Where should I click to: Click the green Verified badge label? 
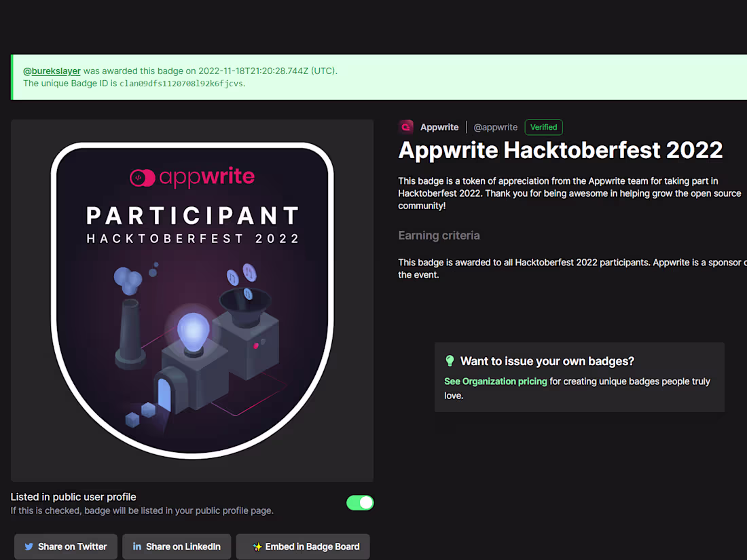click(x=543, y=127)
